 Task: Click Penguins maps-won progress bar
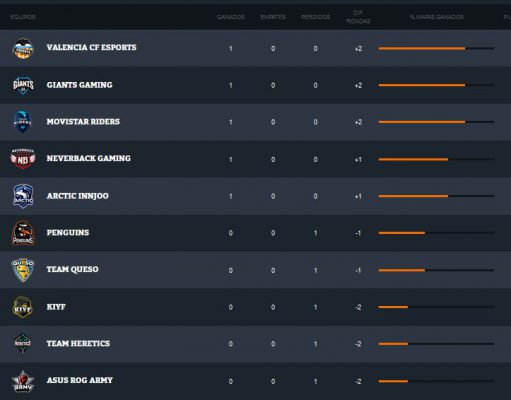pyautogui.click(x=436, y=233)
